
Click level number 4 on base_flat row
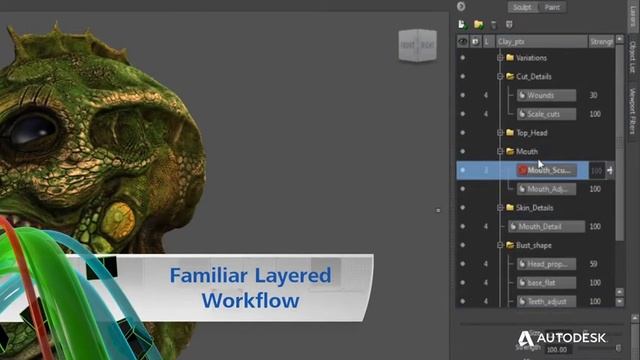pos(486,283)
